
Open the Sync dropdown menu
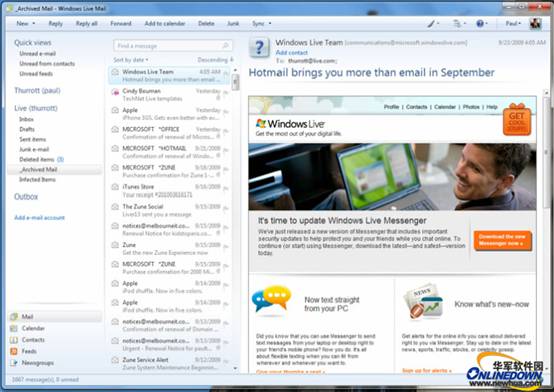(261, 24)
